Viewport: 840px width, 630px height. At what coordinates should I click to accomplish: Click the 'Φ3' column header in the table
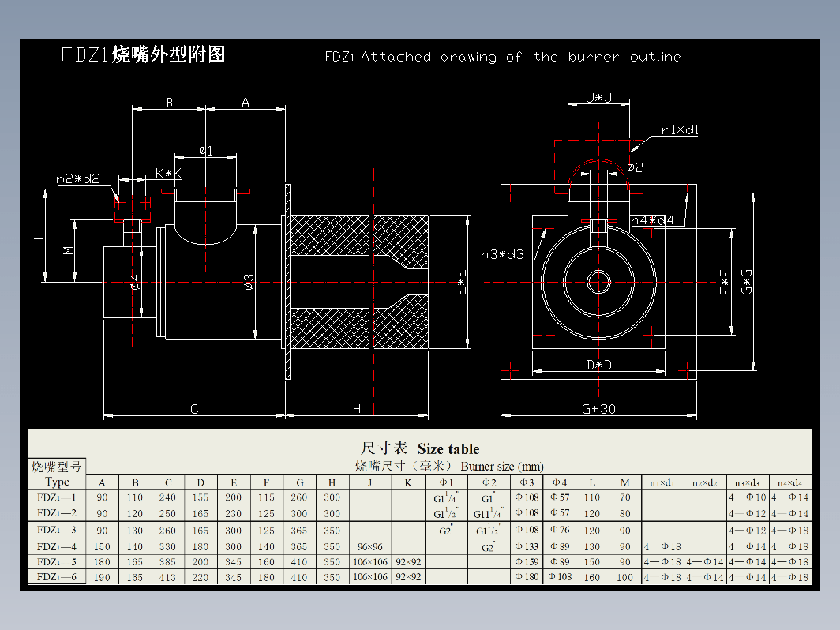527,482
